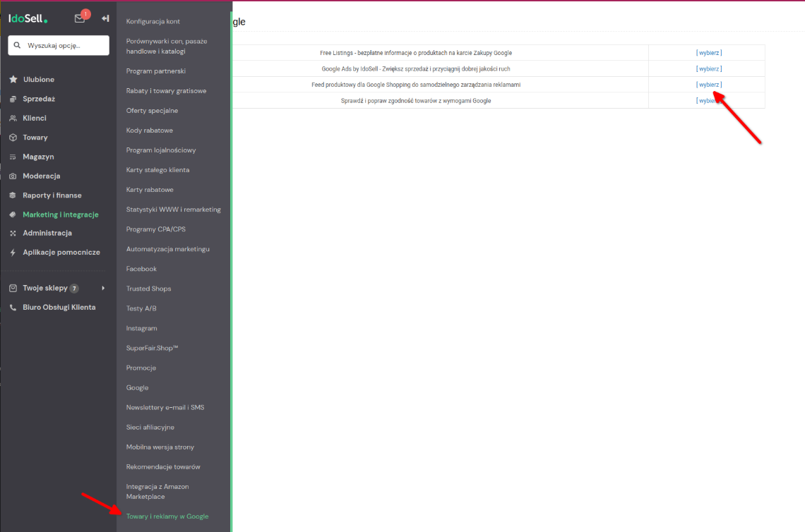This screenshot has width=805, height=532.
Task: Click wybierz for Feed produktowy Google Shopping
Action: pos(709,85)
